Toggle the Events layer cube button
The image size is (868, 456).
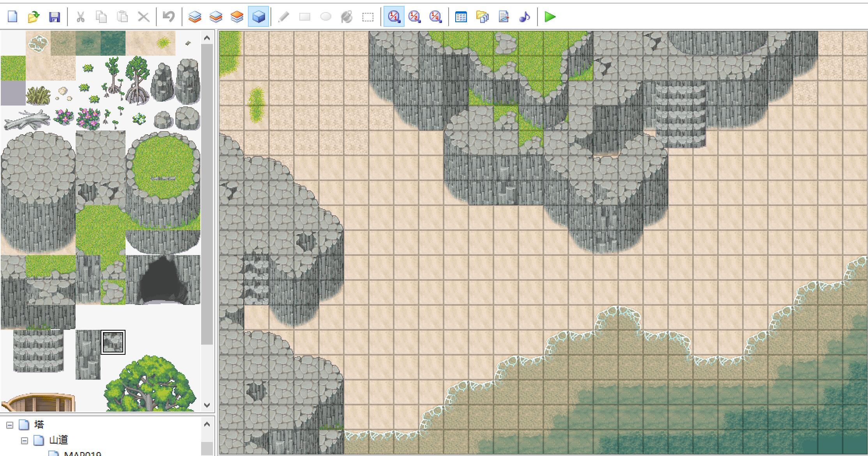pyautogui.click(x=259, y=17)
